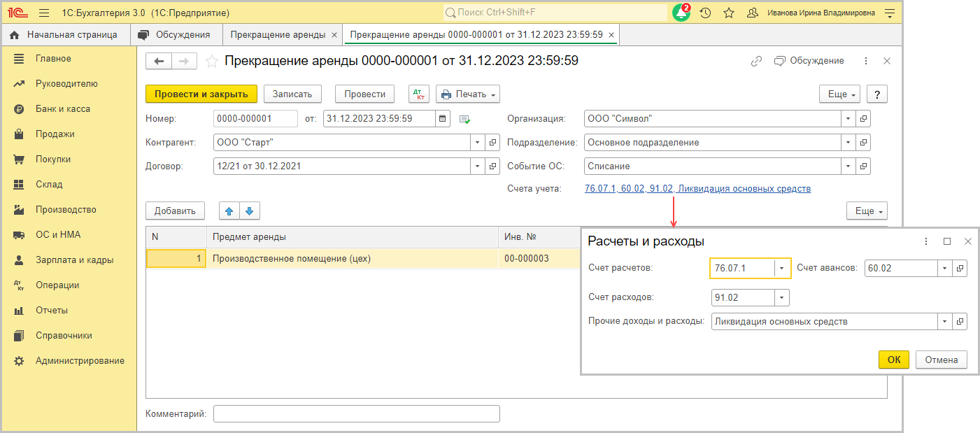Open the table's Еще menu
The height and width of the screenshot is (433, 980).
point(867,211)
